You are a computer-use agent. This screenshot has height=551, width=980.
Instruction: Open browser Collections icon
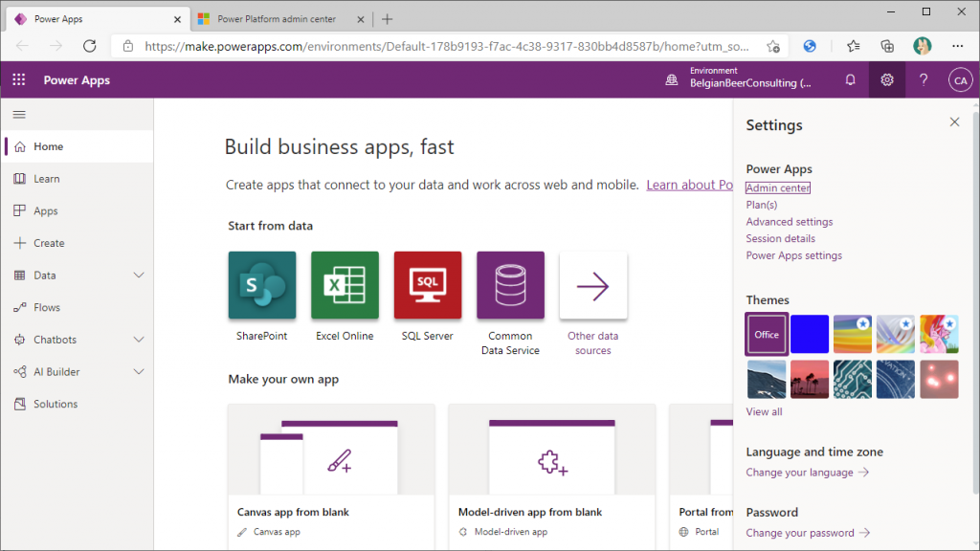click(x=887, y=46)
